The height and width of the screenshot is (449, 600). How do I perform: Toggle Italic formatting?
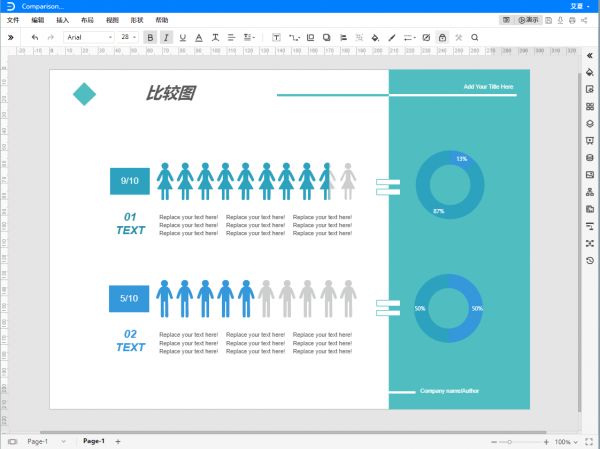tap(166, 37)
